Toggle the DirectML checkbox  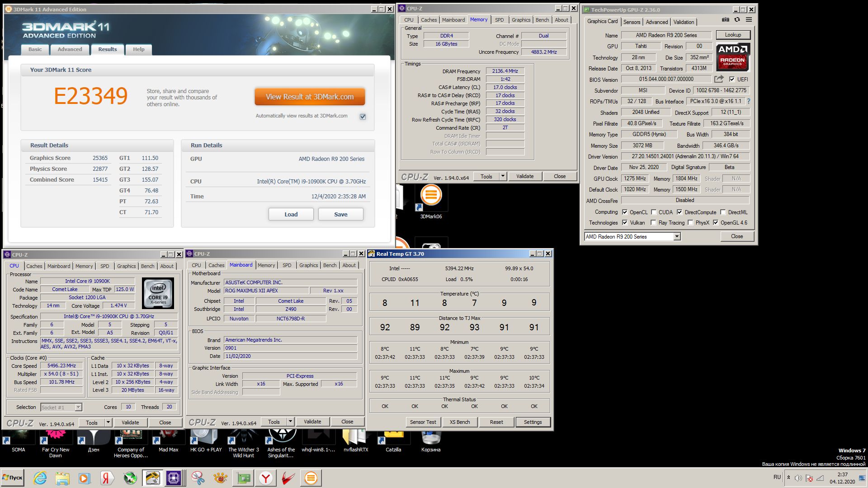pyautogui.click(x=723, y=212)
